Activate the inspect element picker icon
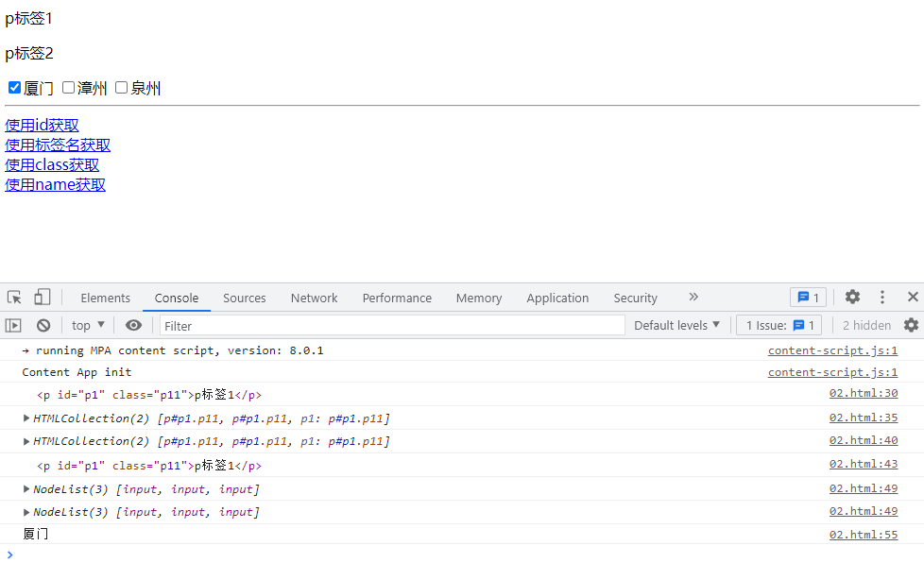The height and width of the screenshot is (580, 924). pyautogui.click(x=14, y=298)
